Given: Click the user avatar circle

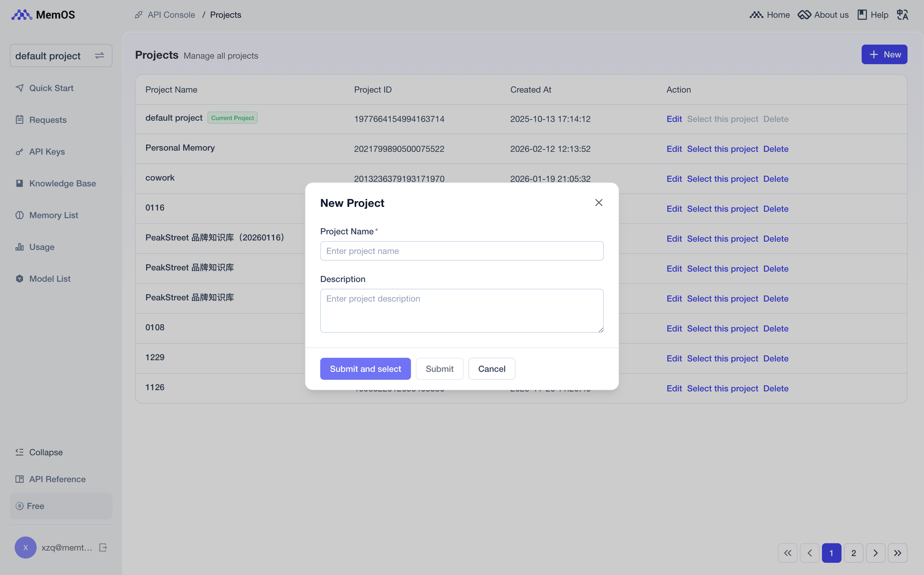Looking at the screenshot, I should 25,548.
